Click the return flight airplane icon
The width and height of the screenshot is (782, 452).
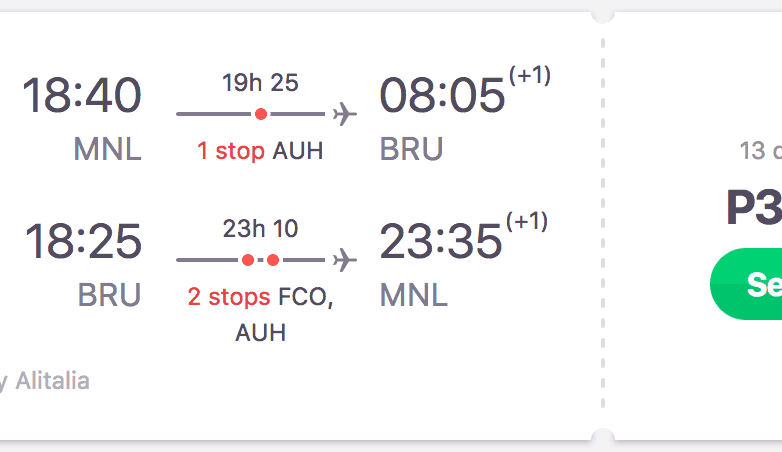point(345,260)
